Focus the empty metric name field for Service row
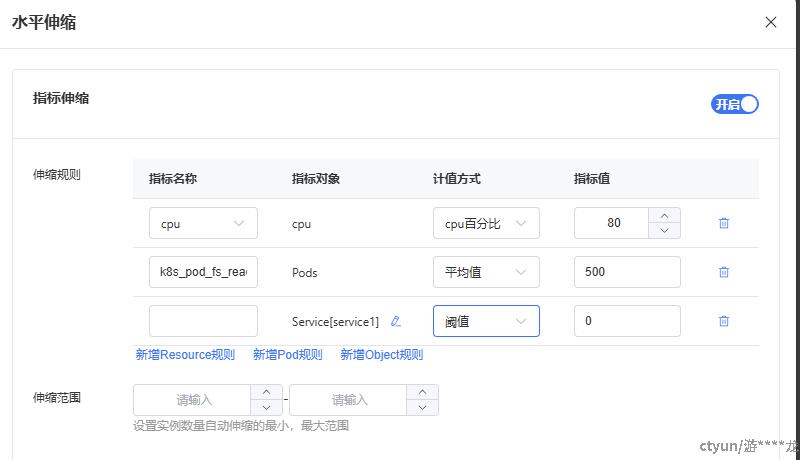 tap(203, 321)
